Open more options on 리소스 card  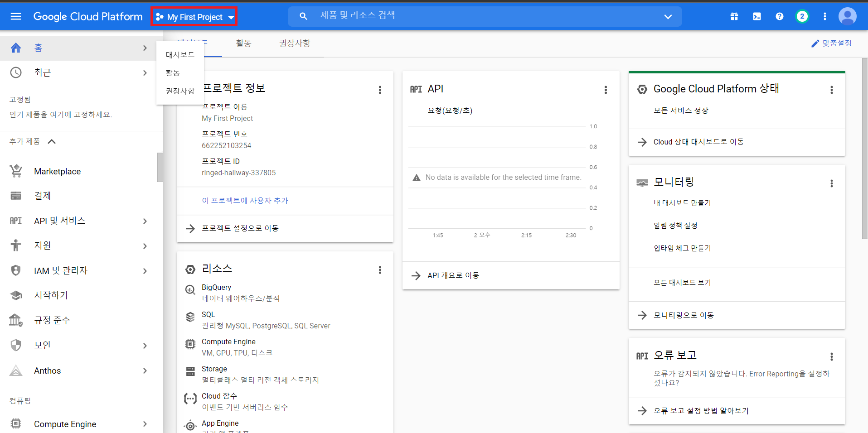click(x=380, y=270)
